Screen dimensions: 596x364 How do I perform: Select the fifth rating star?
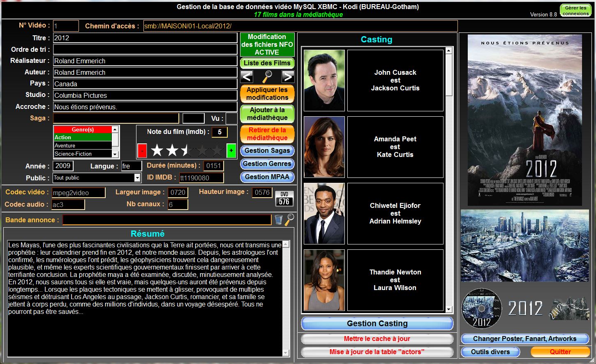pyautogui.click(x=217, y=150)
